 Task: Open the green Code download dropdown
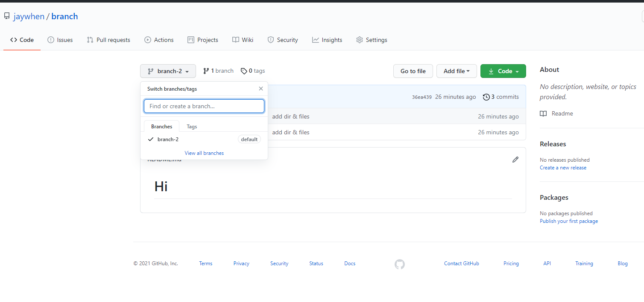point(503,71)
